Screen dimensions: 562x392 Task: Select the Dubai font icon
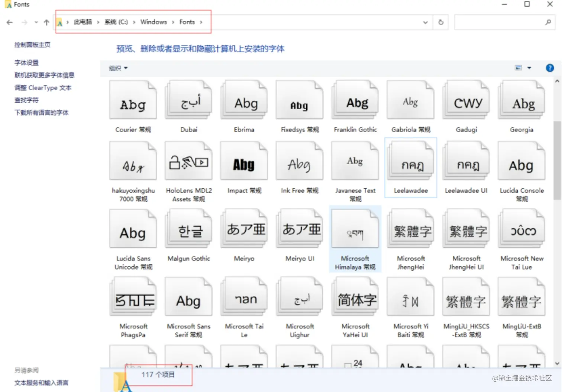pos(189,100)
